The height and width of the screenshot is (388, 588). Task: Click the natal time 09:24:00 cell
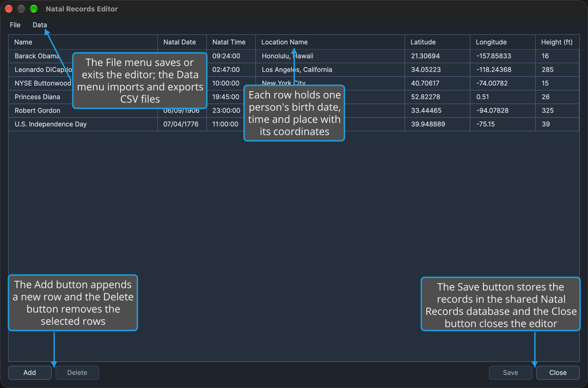coord(231,56)
